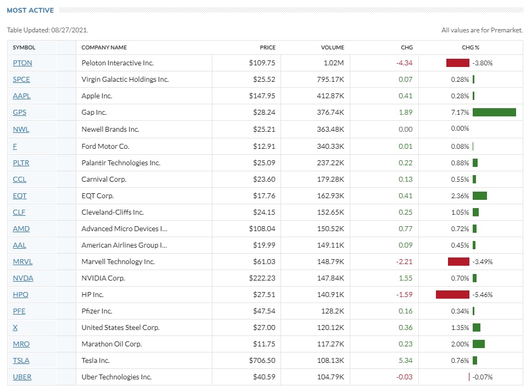This screenshot has width=532, height=392.
Task: Click the 1.02M volume value
Action: 333,63
